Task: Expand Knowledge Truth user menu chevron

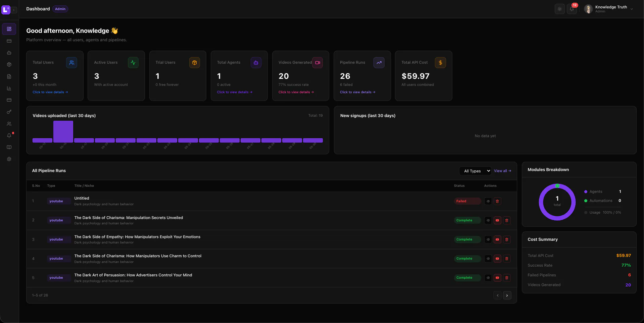Action: point(632,9)
